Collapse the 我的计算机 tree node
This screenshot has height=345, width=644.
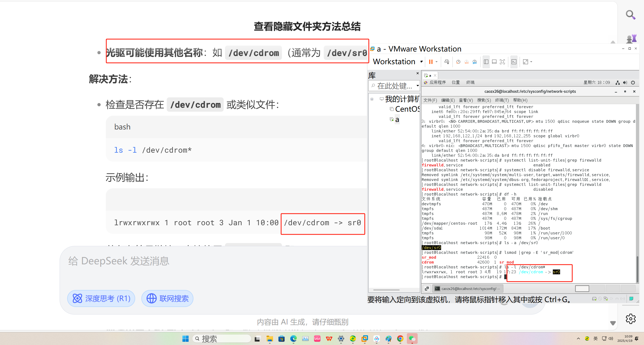(x=372, y=99)
